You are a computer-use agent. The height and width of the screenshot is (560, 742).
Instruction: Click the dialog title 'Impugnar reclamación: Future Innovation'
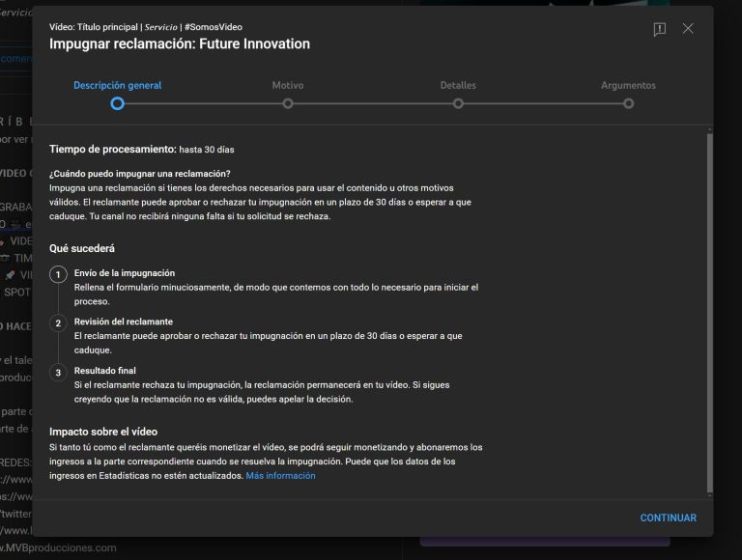180,44
